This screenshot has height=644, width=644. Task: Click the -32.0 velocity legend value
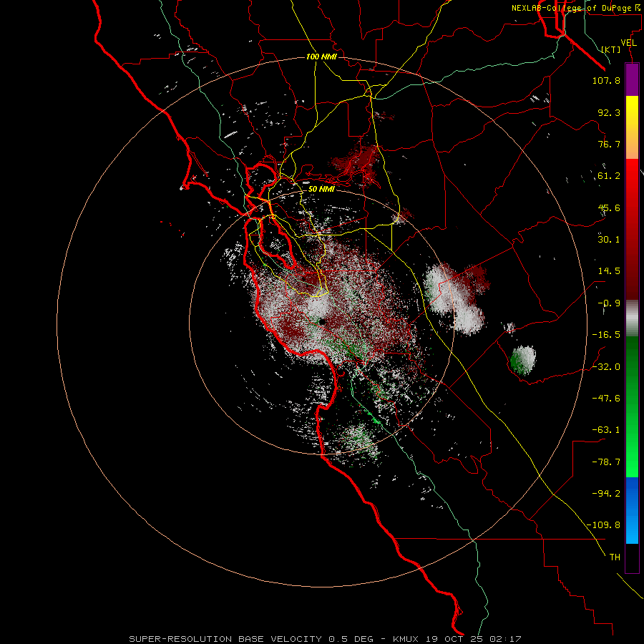click(x=606, y=367)
